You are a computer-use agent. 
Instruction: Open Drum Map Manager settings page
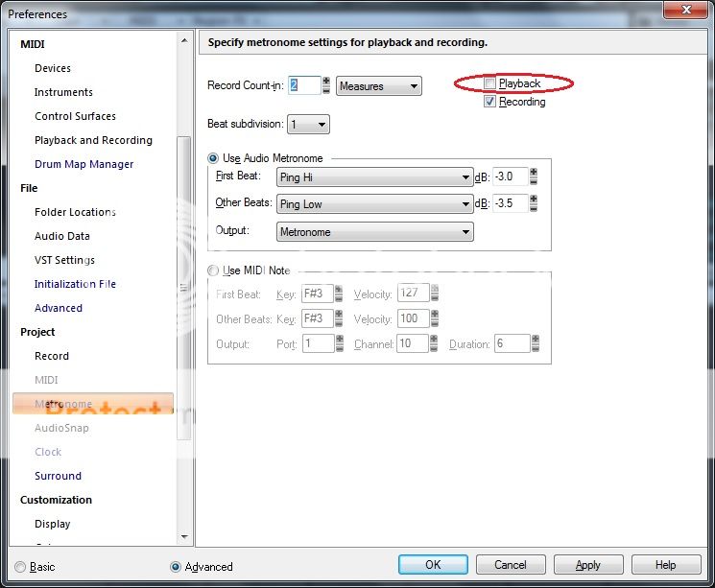point(84,164)
